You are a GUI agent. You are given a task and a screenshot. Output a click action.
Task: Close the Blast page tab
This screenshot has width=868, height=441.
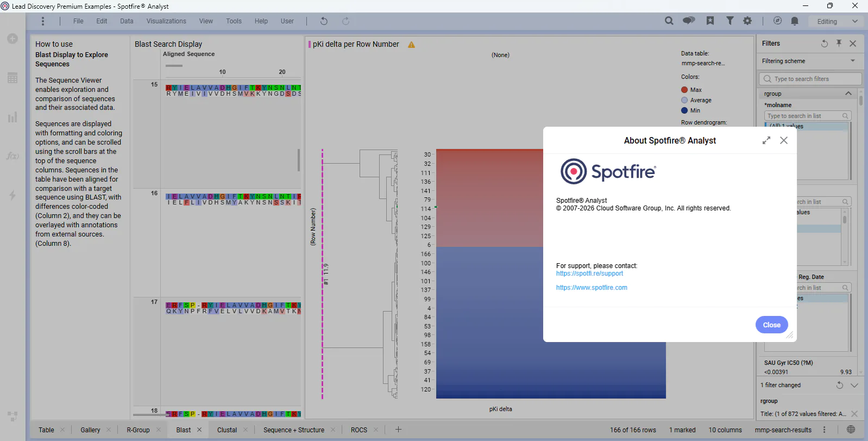click(199, 430)
